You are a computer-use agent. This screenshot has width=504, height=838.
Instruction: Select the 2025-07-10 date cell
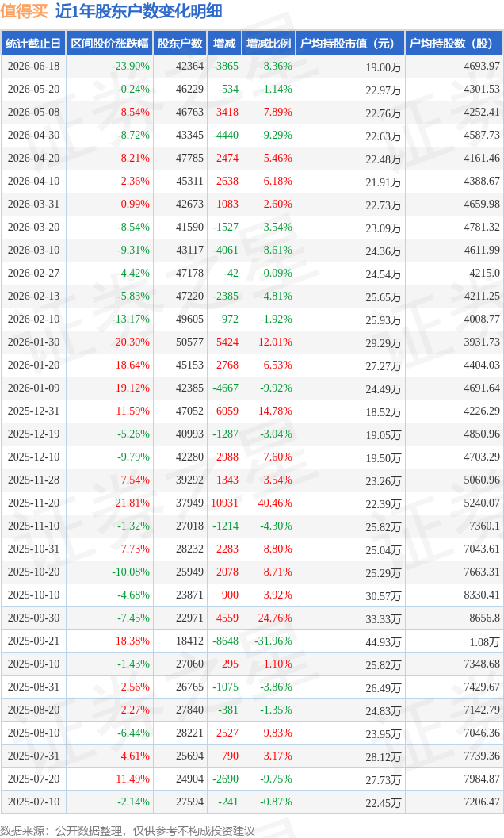(x=33, y=802)
